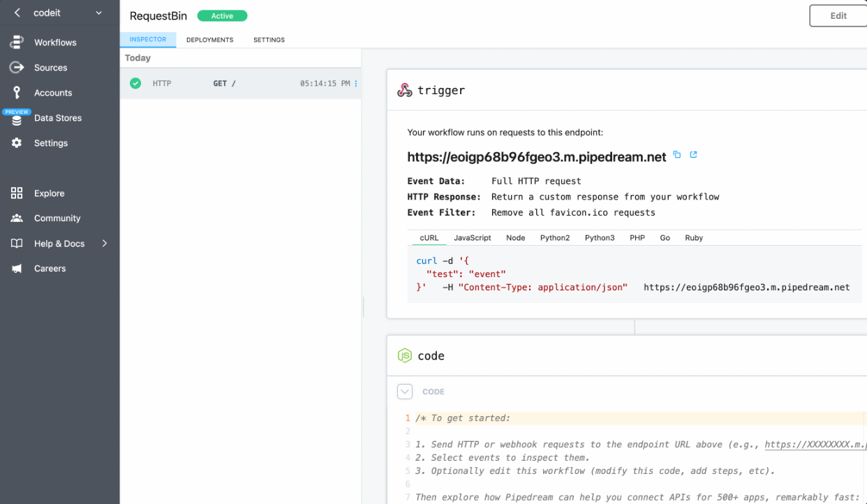Click the Sources sidebar icon

click(x=17, y=68)
